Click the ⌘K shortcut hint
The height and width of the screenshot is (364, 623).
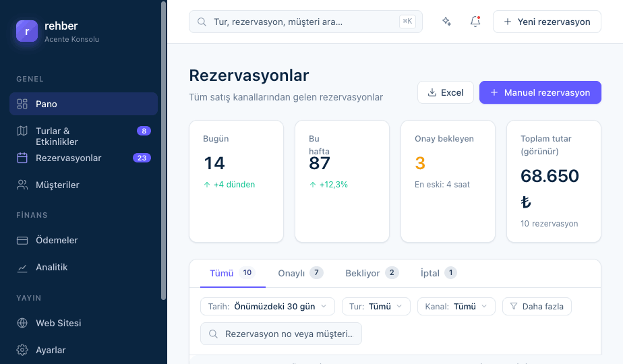[x=407, y=22]
